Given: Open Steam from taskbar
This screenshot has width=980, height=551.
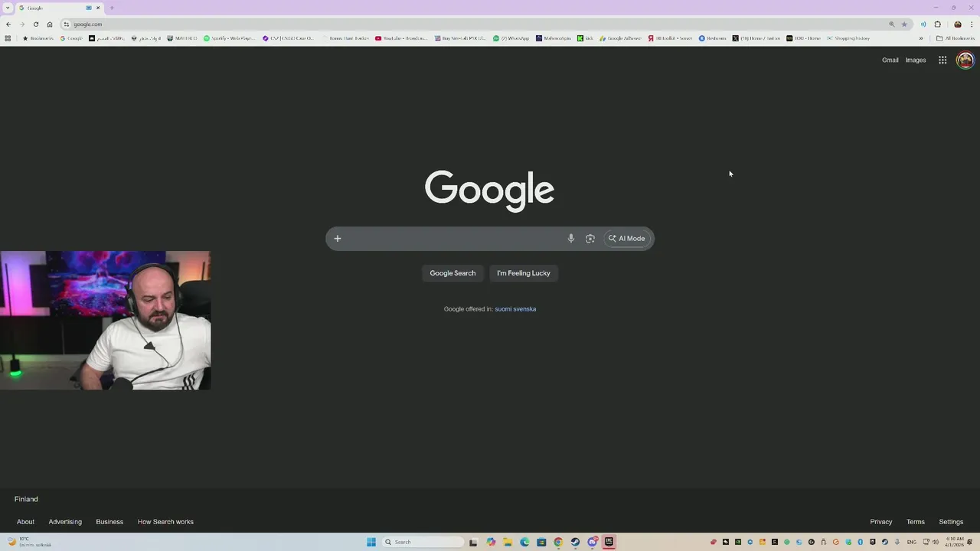Looking at the screenshot, I should [x=575, y=542].
